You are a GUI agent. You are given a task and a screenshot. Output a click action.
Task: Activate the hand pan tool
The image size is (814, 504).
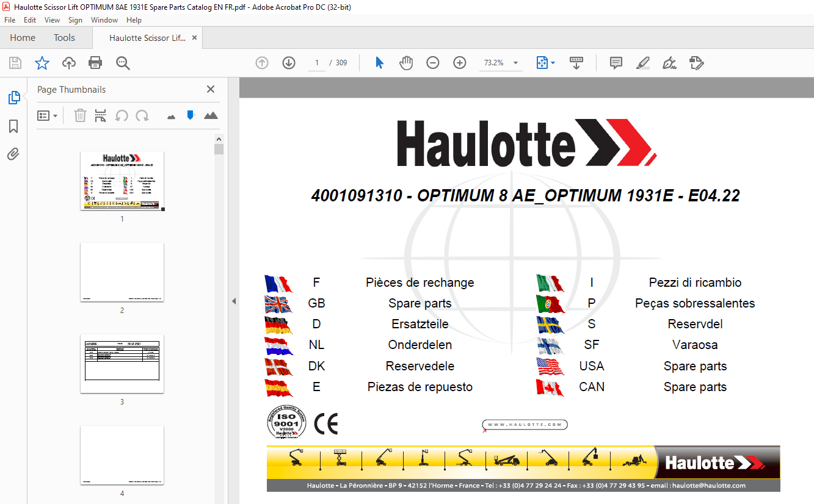pyautogui.click(x=406, y=63)
